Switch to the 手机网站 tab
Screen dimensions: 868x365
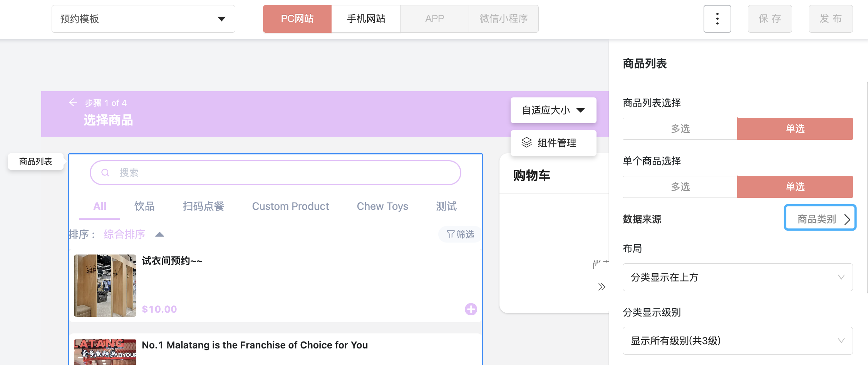[x=366, y=19]
